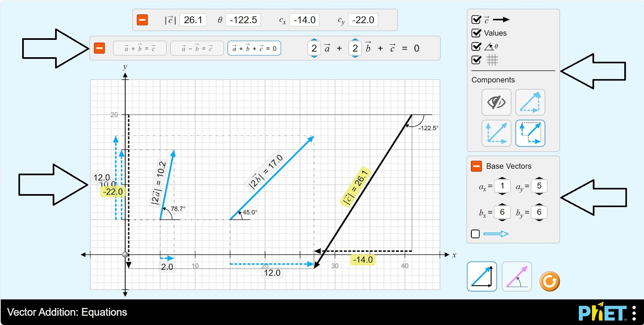Enable the base vectors display checkbox

click(475, 234)
